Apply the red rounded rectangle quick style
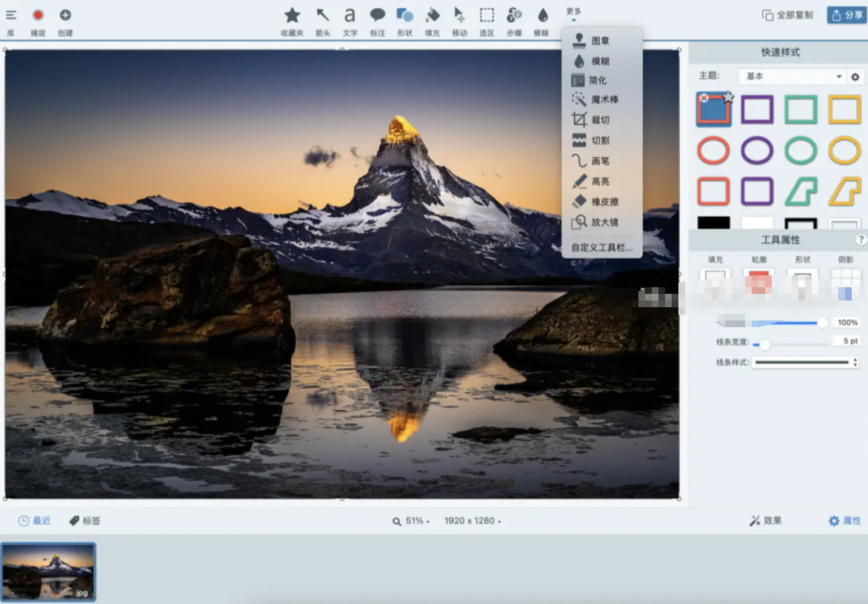The image size is (868, 604). [713, 192]
